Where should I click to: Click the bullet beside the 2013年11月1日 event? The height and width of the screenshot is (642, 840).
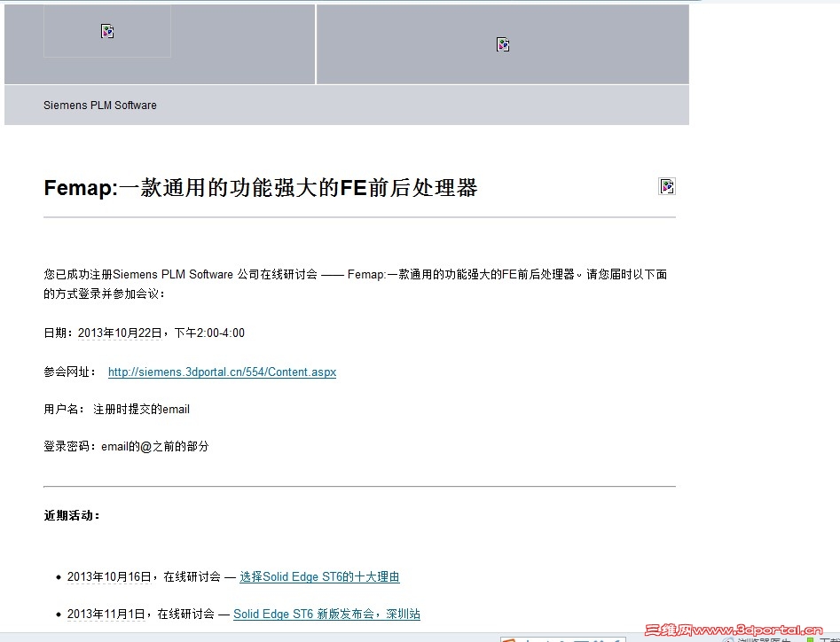tap(58, 613)
